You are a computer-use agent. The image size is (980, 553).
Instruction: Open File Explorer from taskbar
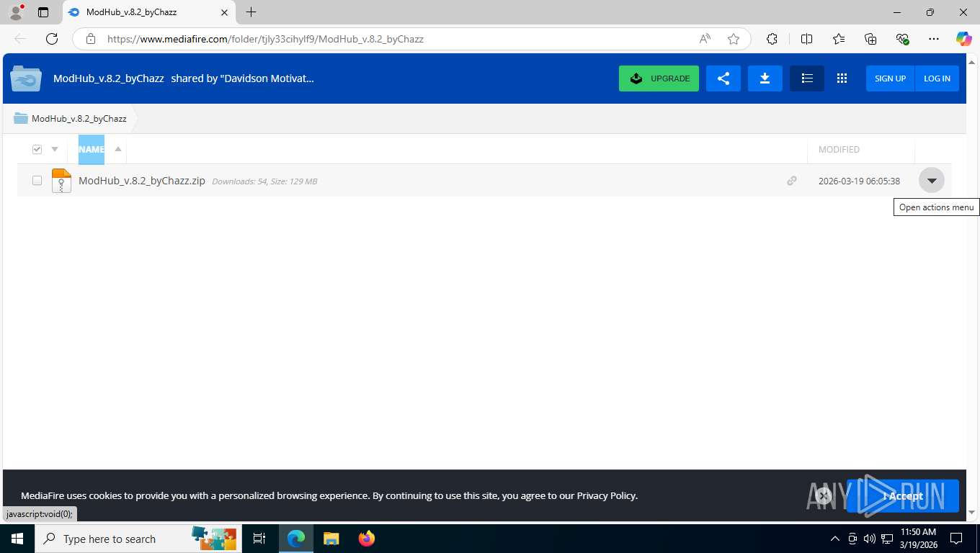coord(331,539)
